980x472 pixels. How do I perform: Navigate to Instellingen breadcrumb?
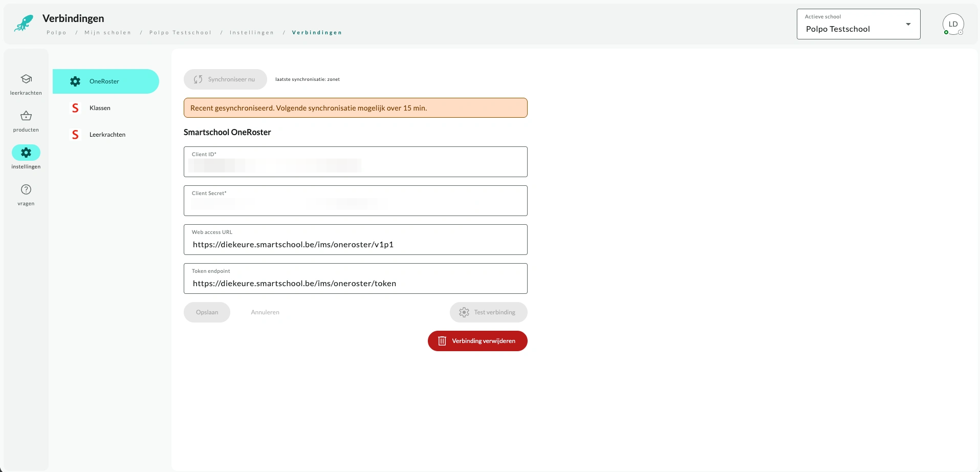coord(252,33)
